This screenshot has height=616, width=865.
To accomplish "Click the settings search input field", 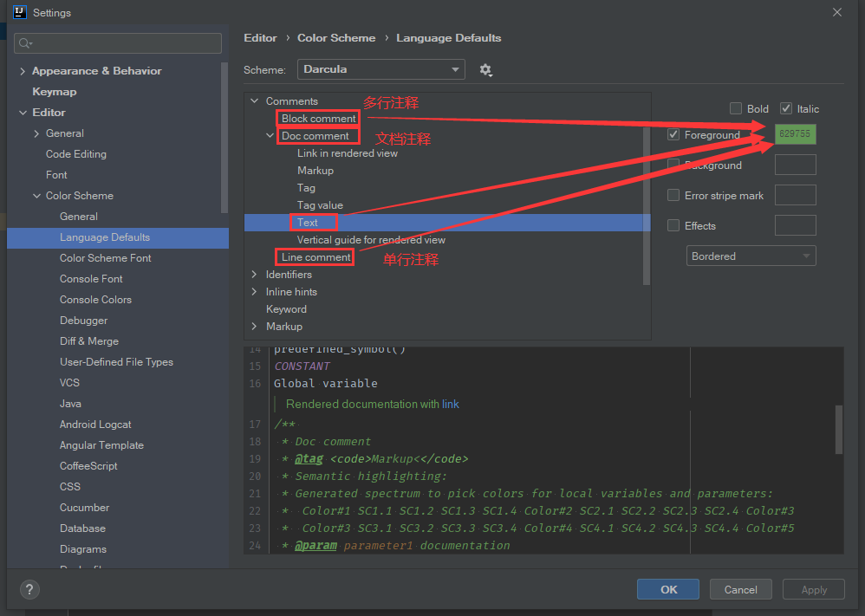I will tap(118, 43).
